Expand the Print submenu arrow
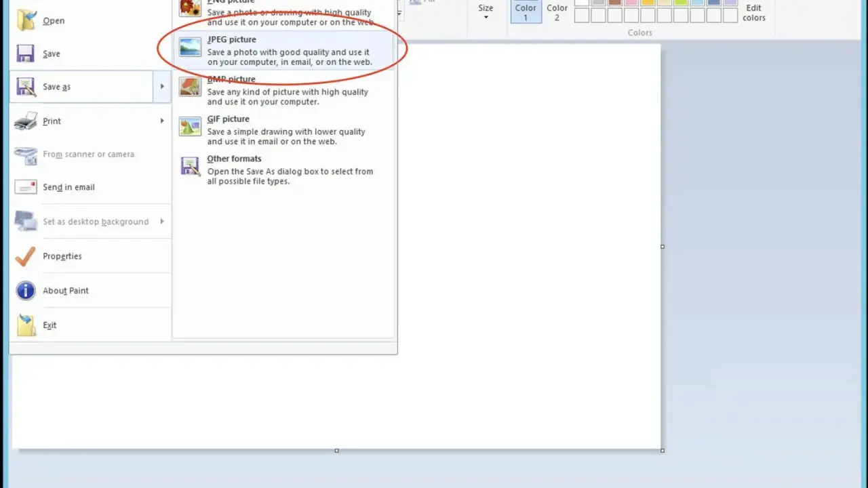 (162, 121)
